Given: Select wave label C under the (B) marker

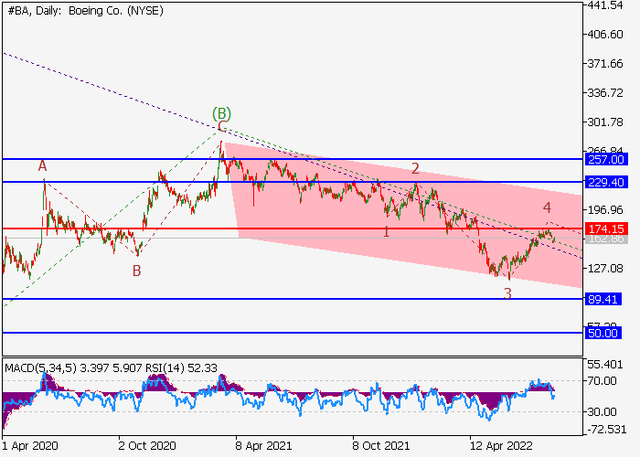Looking at the screenshot, I should (x=222, y=126).
